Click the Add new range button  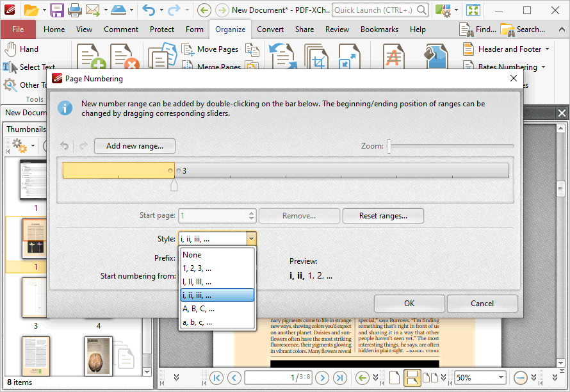(x=134, y=146)
